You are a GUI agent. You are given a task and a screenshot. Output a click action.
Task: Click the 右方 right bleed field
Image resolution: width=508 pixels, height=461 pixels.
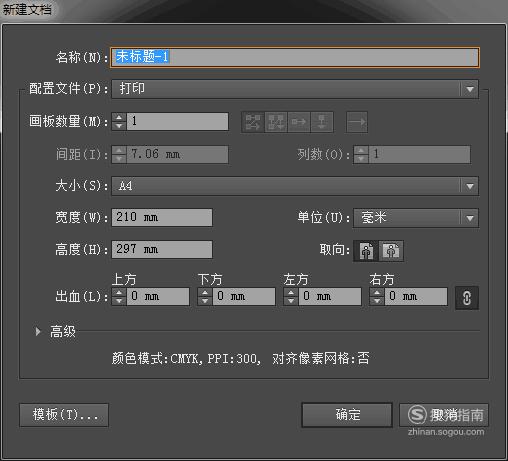(416, 297)
